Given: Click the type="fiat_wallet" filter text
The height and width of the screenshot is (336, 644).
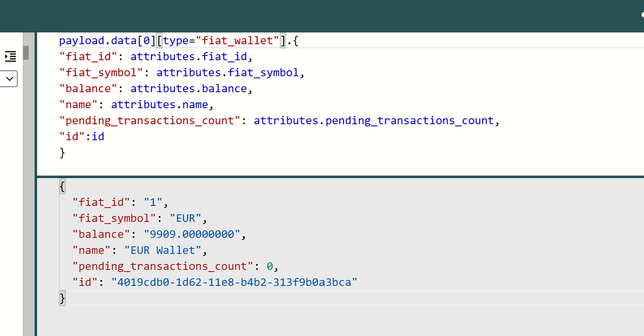Looking at the screenshot, I should 221,41.
